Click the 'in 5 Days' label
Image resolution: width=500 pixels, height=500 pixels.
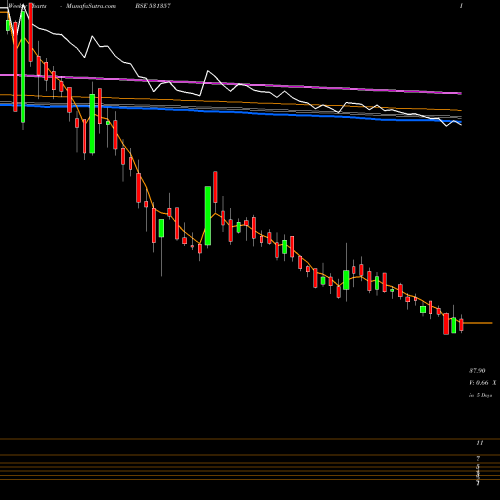pos(480,395)
